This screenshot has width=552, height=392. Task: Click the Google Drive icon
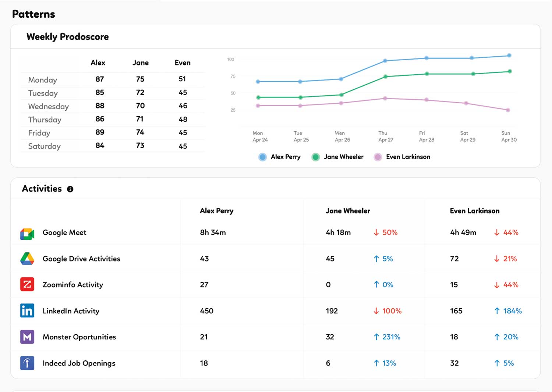(x=27, y=259)
